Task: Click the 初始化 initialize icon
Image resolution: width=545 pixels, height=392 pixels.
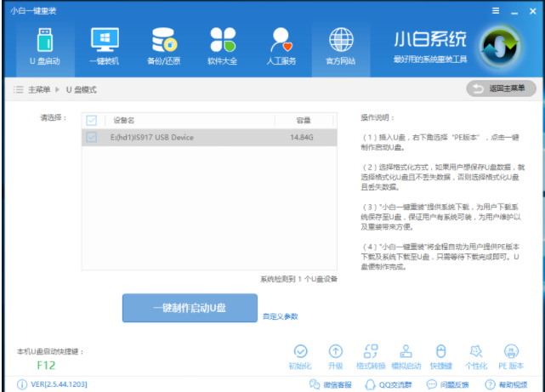Action: pos(299,356)
